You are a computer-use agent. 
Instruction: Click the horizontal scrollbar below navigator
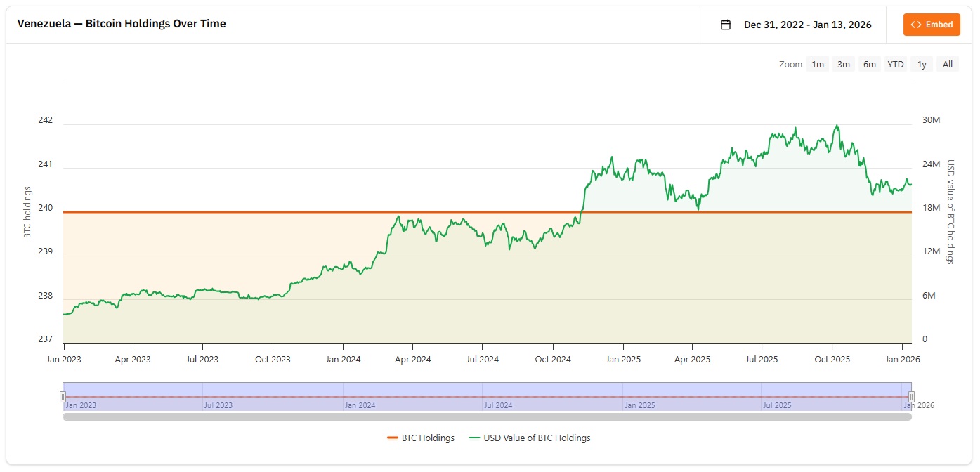pyautogui.click(x=487, y=417)
